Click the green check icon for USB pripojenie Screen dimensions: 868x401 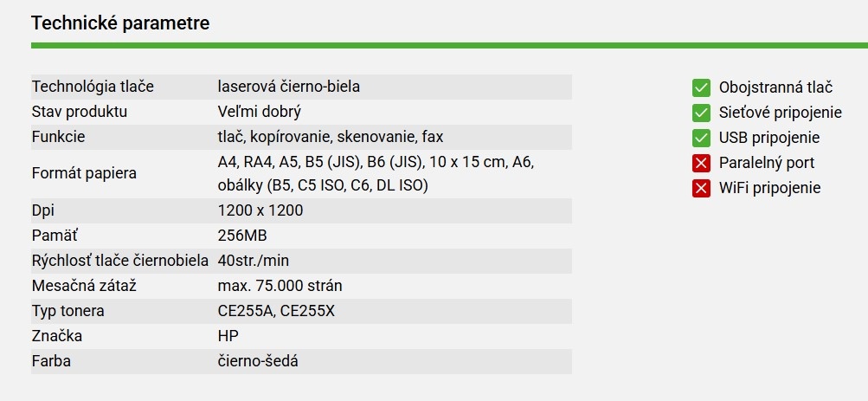coord(701,138)
